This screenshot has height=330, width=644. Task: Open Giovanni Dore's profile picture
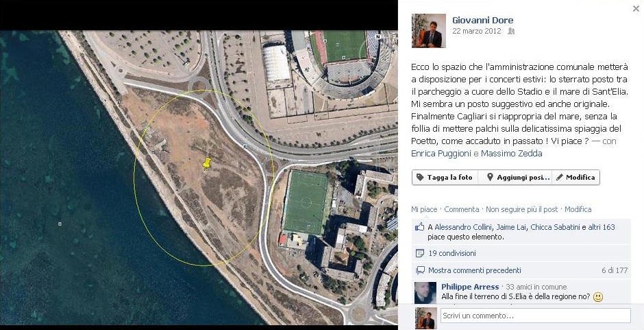pyautogui.click(x=429, y=31)
